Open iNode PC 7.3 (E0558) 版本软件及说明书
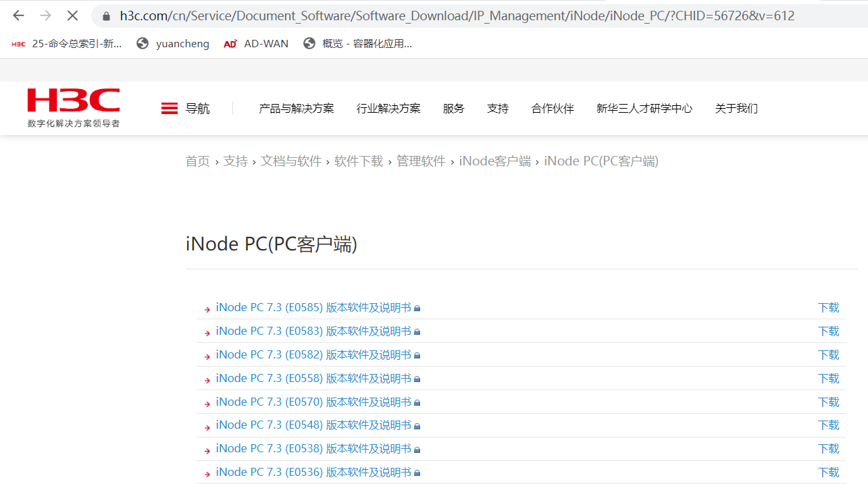This screenshot has height=484, width=868. click(x=313, y=379)
